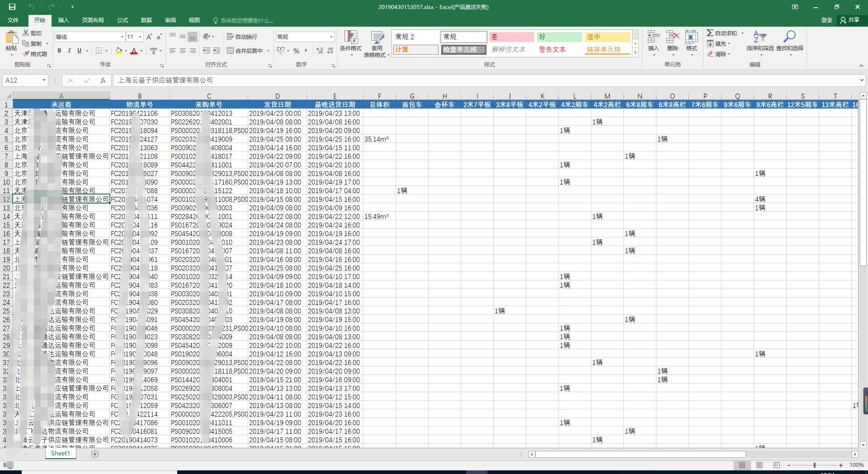Open the font name dropdown (等线)
This screenshot has height=474, width=868.
coord(122,37)
